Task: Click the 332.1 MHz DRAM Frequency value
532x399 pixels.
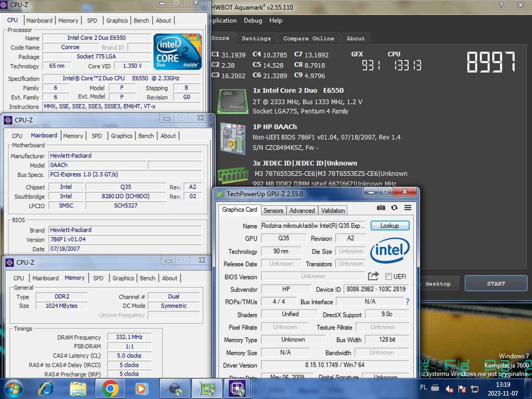Action: [x=129, y=337]
